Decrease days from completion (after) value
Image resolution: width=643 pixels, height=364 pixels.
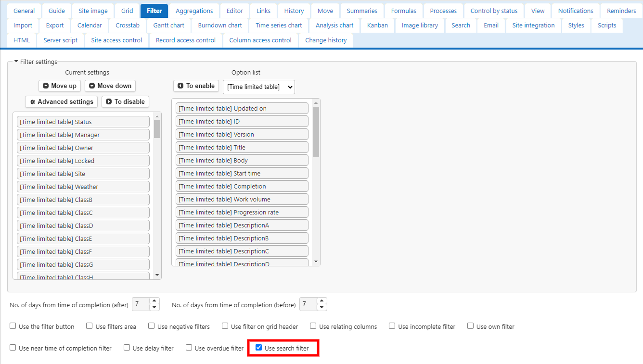154,307
